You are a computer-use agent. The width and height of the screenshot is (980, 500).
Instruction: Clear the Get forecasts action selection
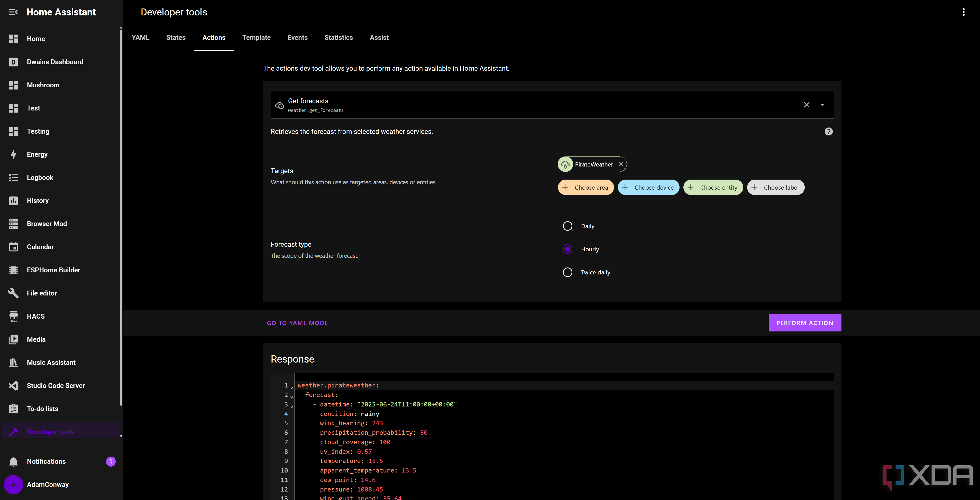806,105
